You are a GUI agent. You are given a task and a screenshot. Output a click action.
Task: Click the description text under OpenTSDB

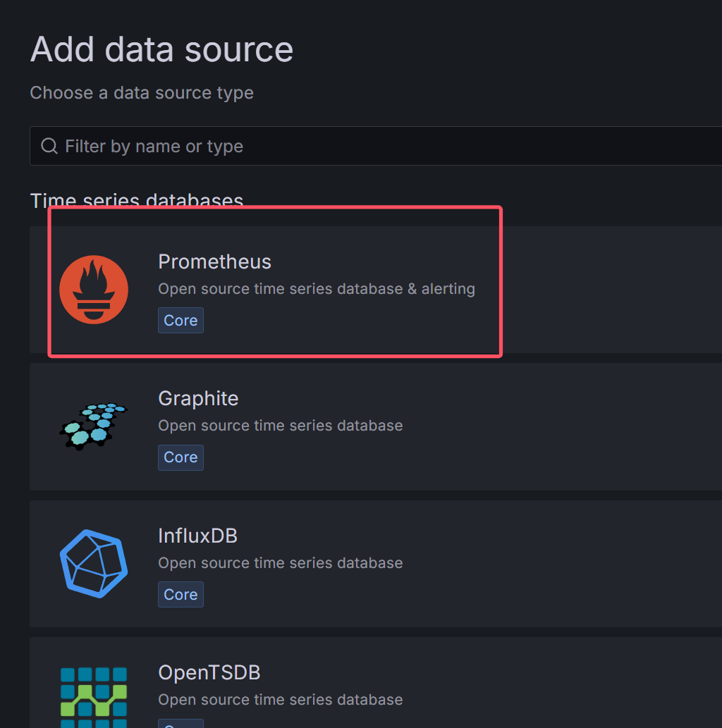pyautogui.click(x=281, y=700)
